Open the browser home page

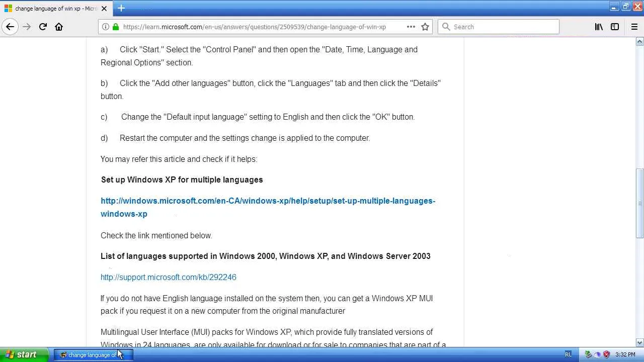tap(59, 27)
